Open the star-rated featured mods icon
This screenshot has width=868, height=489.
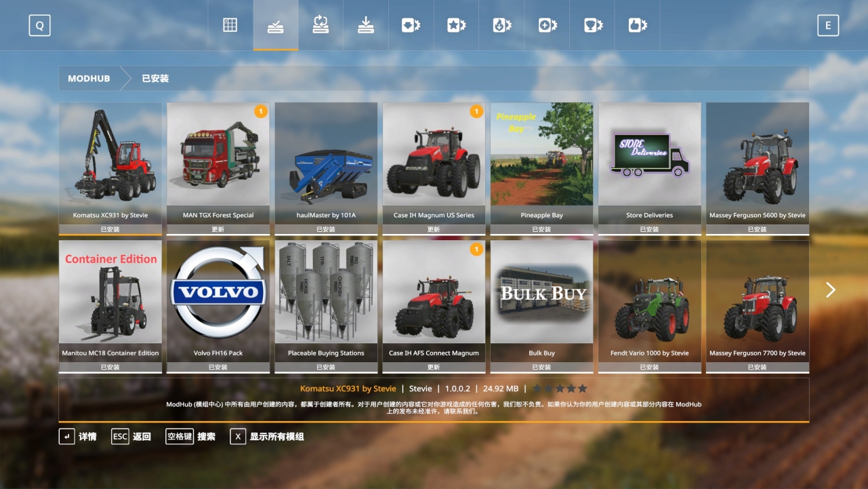[456, 26]
